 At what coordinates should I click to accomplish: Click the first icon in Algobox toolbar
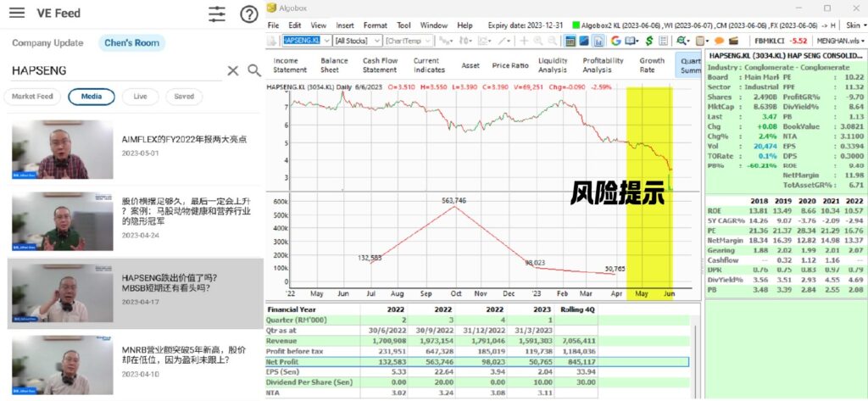(x=271, y=41)
